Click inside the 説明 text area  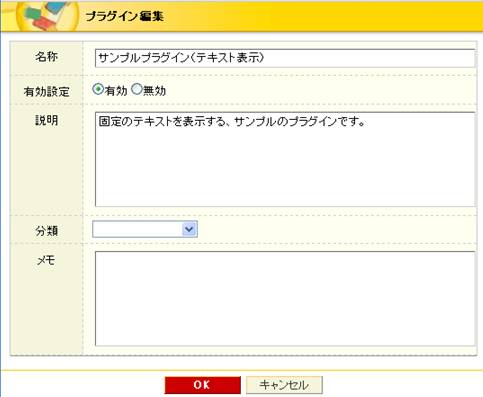pyautogui.click(x=285, y=159)
